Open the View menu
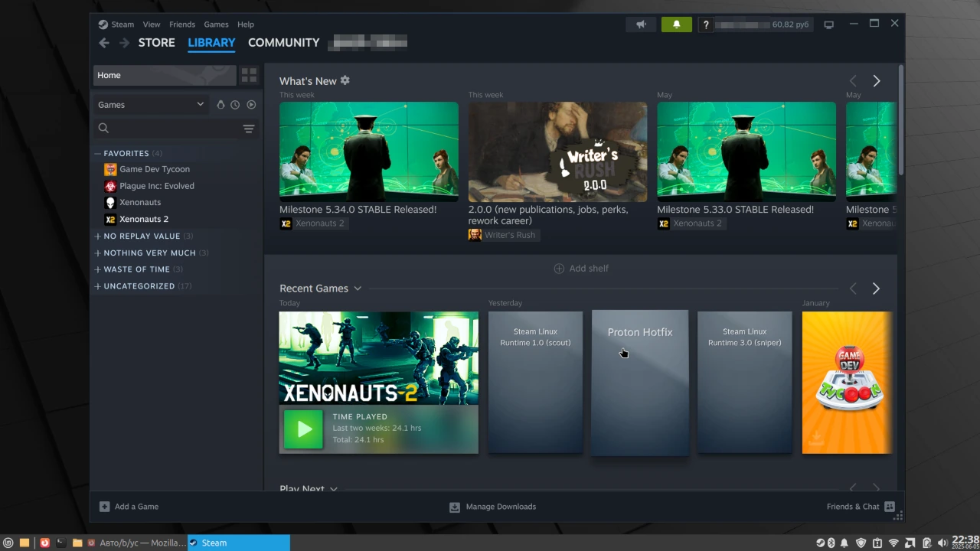Viewport: 980px width, 551px height. [152, 24]
